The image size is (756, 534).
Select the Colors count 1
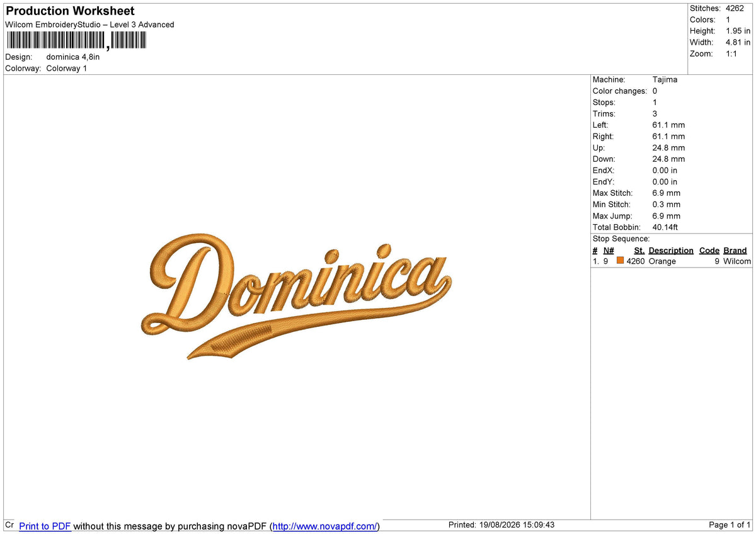[728, 20]
